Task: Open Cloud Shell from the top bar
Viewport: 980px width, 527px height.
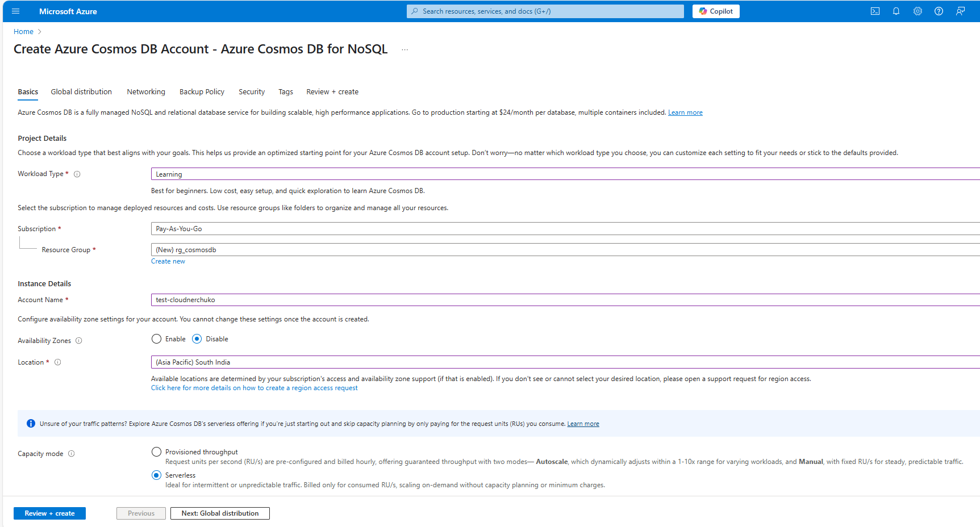Action: pyautogui.click(x=875, y=11)
